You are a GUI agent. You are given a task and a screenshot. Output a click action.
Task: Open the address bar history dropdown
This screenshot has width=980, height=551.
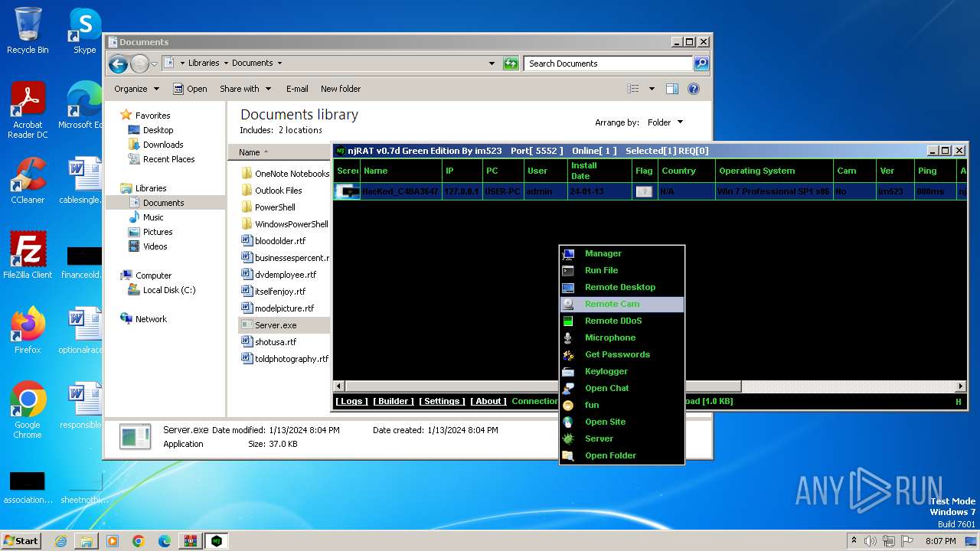click(x=492, y=64)
